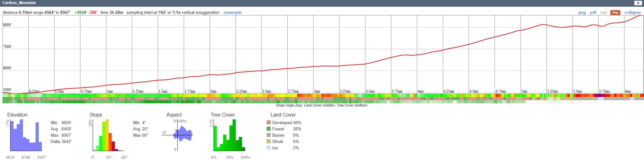Click the orange Pro badge
The width and height of the screenshot is (644, 160).
coord(615,13)
